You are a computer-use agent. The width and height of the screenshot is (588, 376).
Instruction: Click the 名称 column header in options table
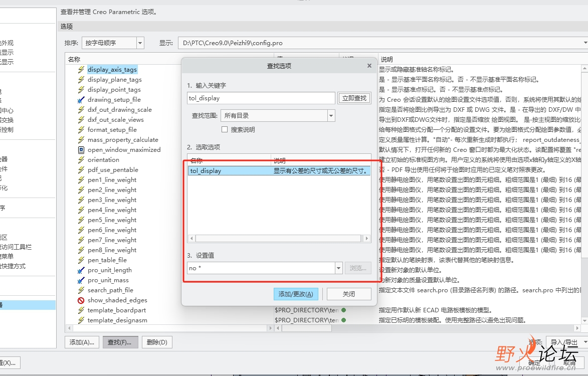[x=74, y=59]
